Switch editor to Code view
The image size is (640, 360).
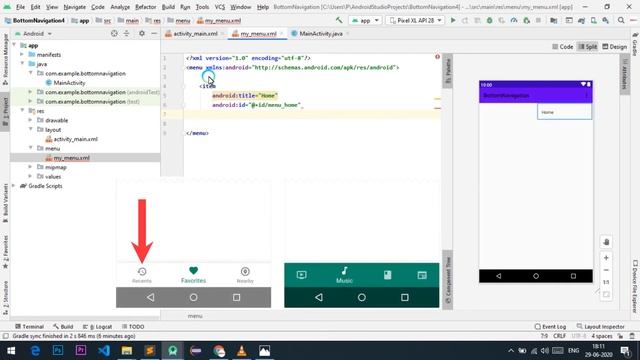(x=563, y=47)
